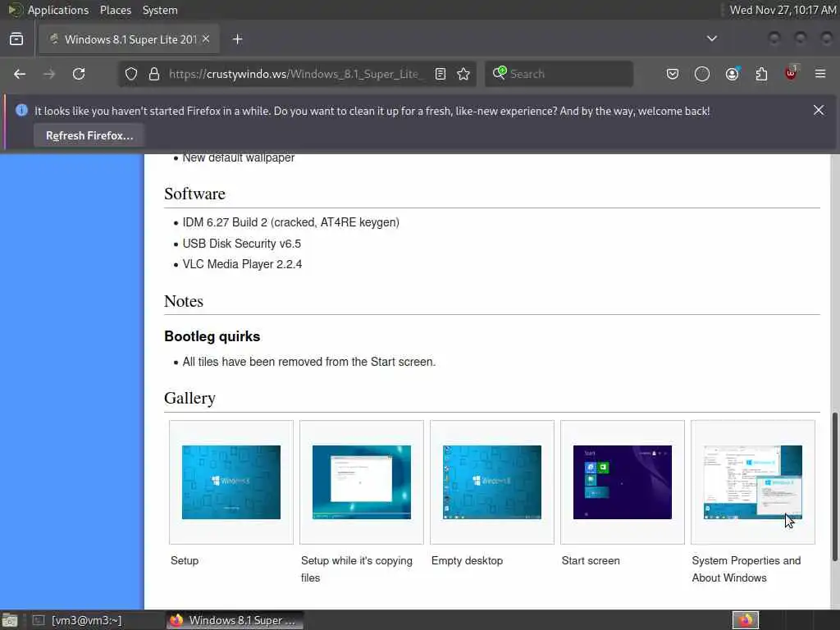Toggle Reader View icon
840x630 pixels.
441,74
